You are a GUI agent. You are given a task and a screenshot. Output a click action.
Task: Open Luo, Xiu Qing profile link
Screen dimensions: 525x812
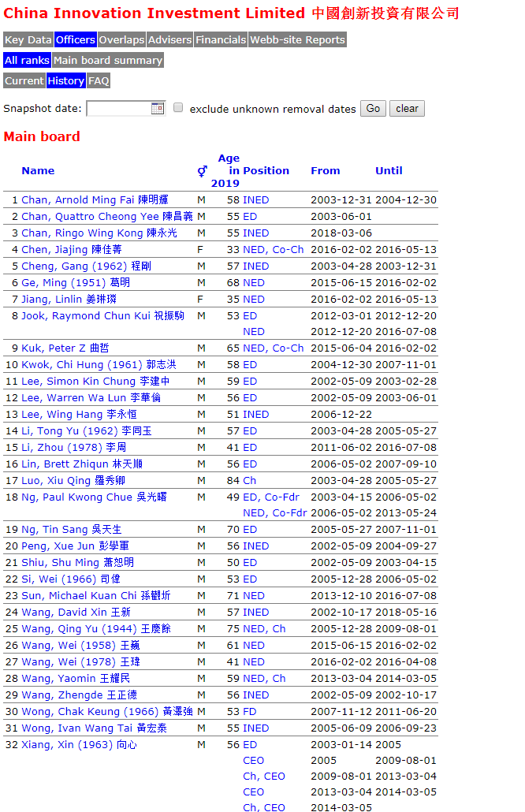tap(73, 481)
